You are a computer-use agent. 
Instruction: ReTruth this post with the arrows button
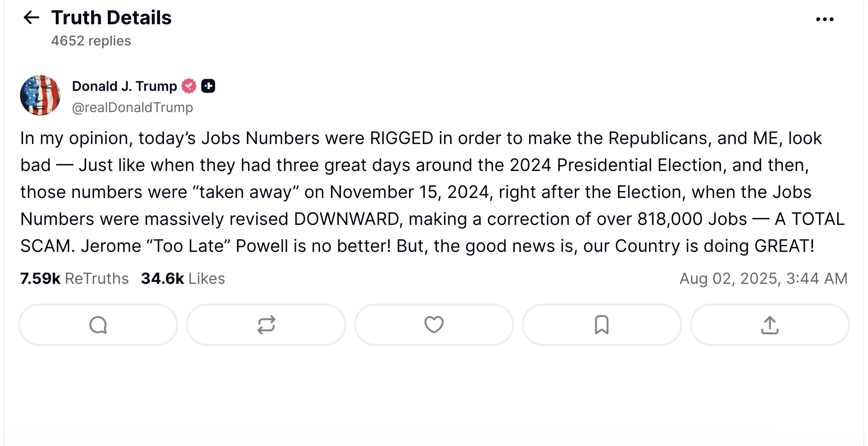coord(266,325)
